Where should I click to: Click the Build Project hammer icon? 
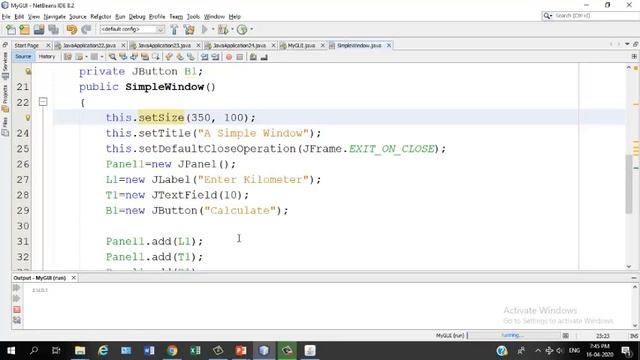click(174, 29)
